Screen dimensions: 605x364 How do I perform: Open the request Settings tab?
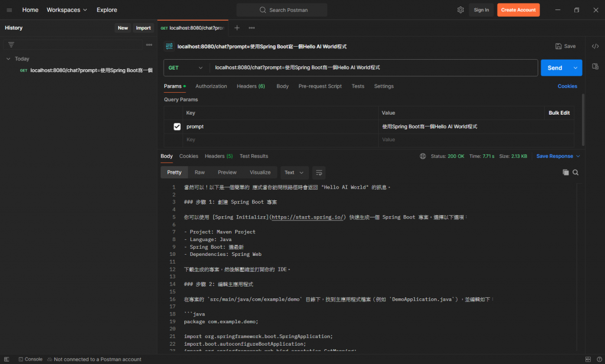pos(384,86)
